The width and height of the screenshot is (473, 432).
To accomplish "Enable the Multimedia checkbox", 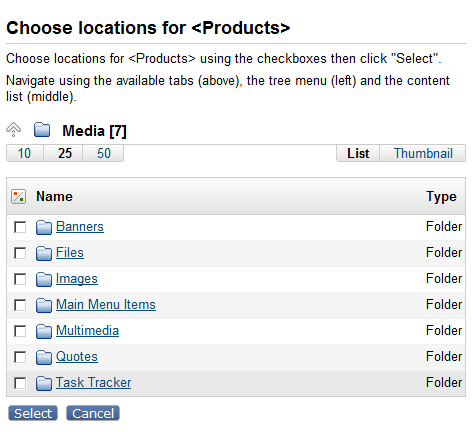I will pyautogui.click(x=20, y=331).
